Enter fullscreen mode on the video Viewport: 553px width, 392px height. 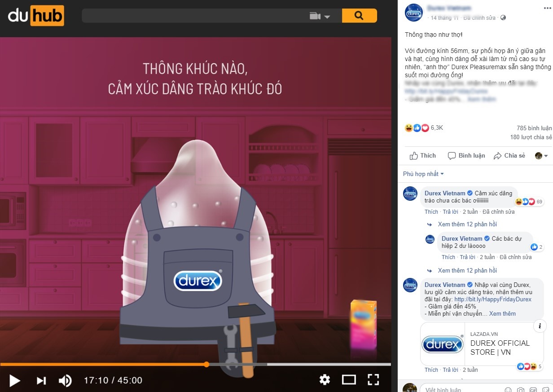pyautogui.click(x=373, y=380)
